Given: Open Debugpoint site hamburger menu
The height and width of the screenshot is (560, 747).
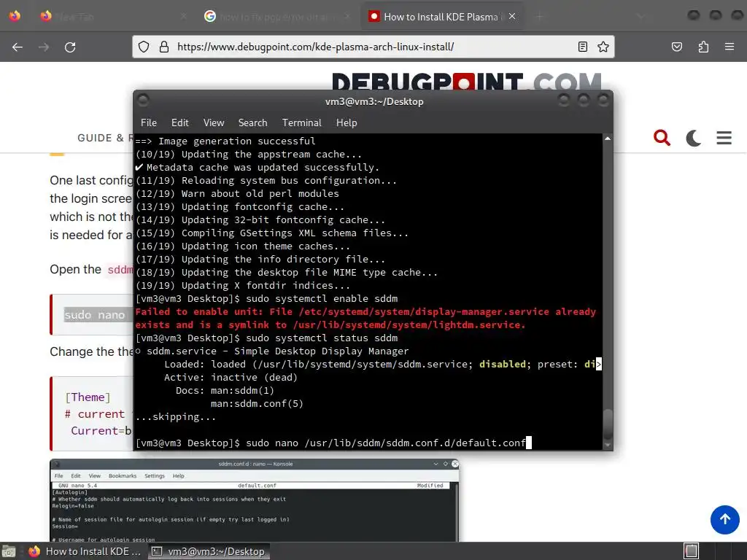Looking at the screenshot, I should pos(724,138).
